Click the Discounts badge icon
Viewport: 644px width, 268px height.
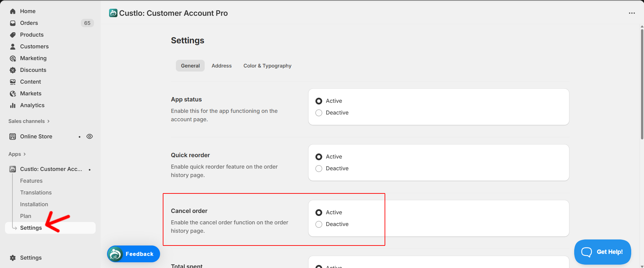tap(13, 70)
